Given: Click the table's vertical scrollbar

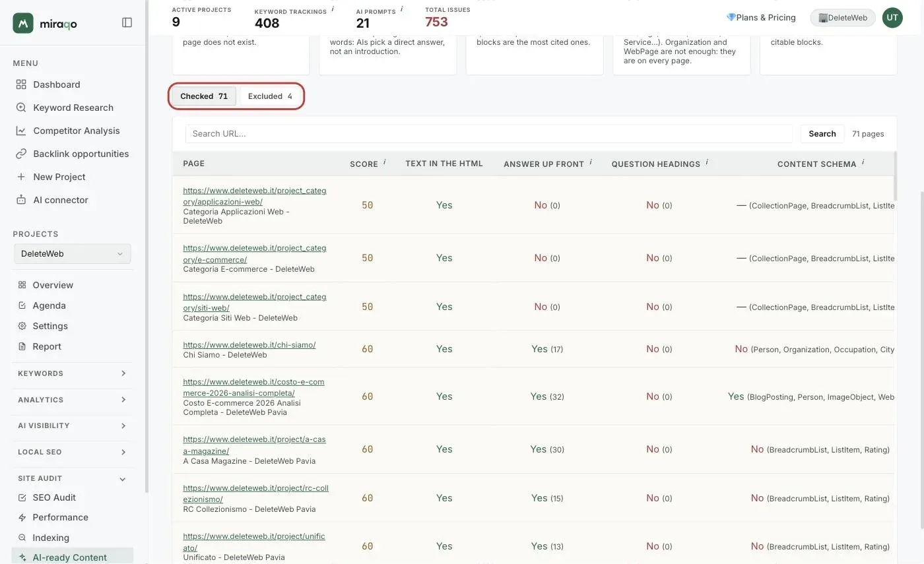Looking at the screenshot, I should [x=896, y=175].
